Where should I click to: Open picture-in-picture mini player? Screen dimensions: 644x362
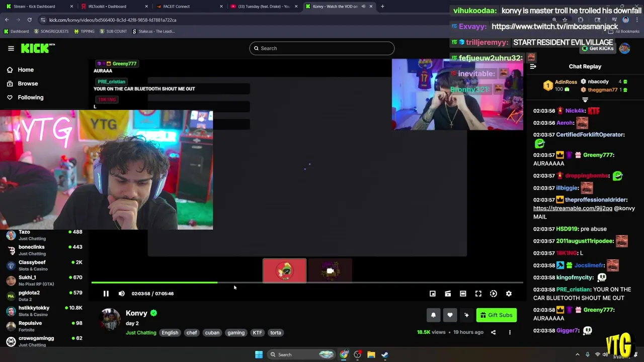[x=433, y=294]
